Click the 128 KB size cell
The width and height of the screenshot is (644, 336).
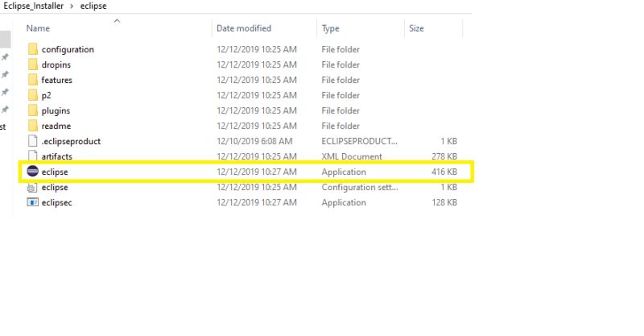coord(444,202)
